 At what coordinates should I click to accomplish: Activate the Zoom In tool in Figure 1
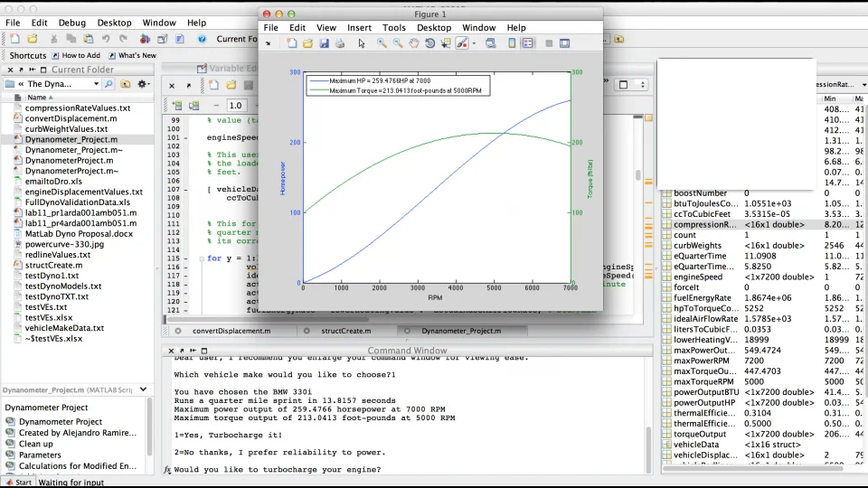[382, 43]
